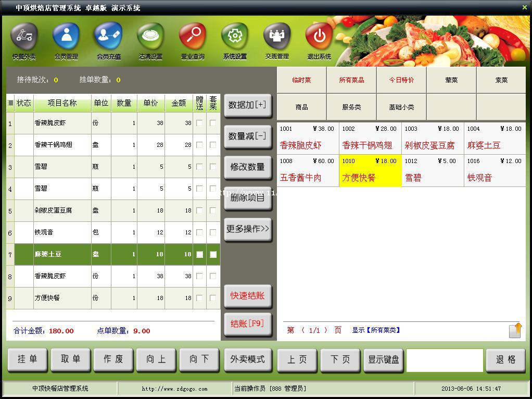Tick the 套菜 checkbox for 香辣干锅鸡翅
Image resolution: width=532 pixels, height=399 pixels.
pyautogui.click(x=213, y=145)
